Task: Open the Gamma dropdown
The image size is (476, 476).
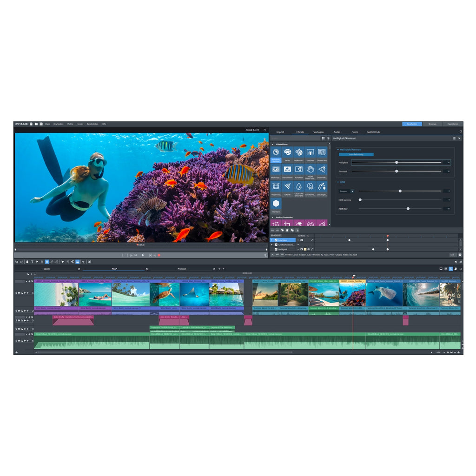Action: [346, 191]
